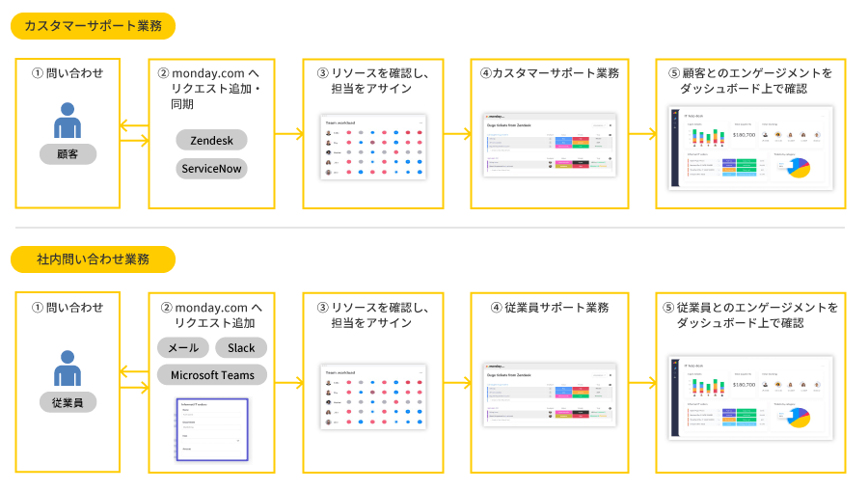Click the $180,700 value in customer dashboard thumbnail
The width and height of the screenshot is (868, 490).
(744, 134)
